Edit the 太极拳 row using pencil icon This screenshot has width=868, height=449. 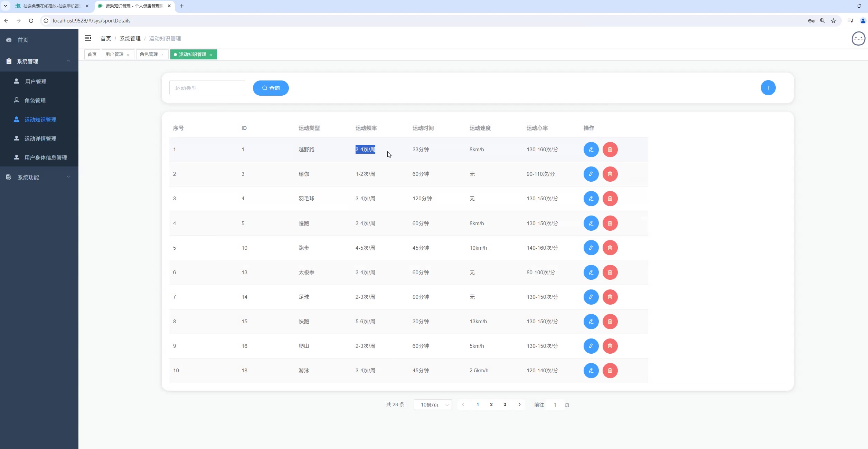coord(591,273)
